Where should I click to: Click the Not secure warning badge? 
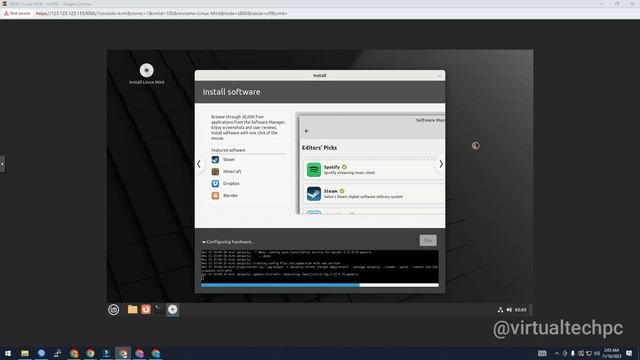[x=17, y=13]
